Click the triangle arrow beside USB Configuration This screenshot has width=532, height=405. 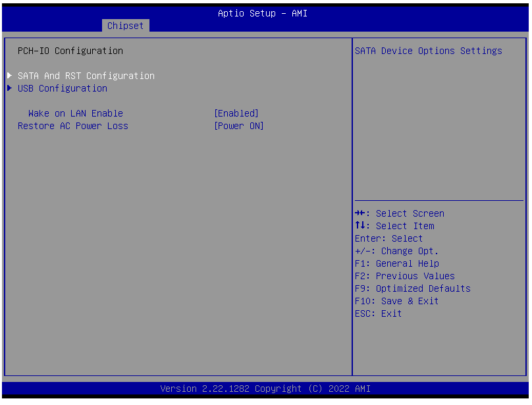[10, 88]
